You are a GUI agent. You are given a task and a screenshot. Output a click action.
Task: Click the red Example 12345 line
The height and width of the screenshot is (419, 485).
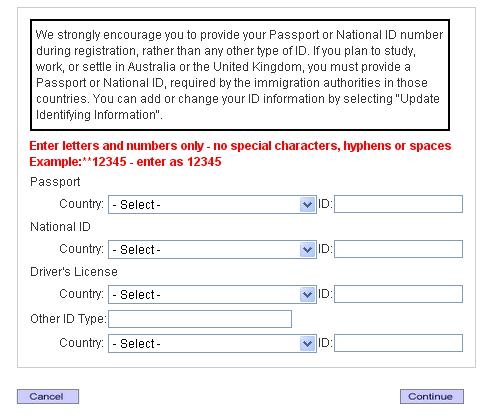(x=125, y=162)
